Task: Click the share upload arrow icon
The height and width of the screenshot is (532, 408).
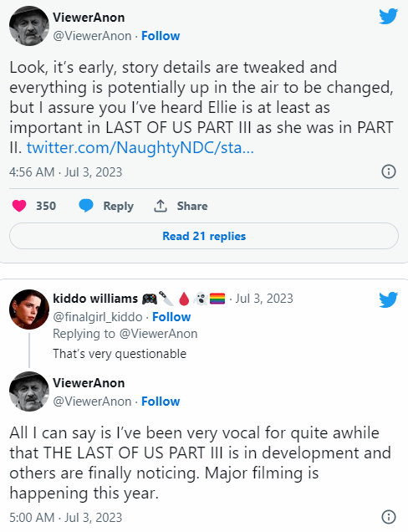Action: [161, 206]
